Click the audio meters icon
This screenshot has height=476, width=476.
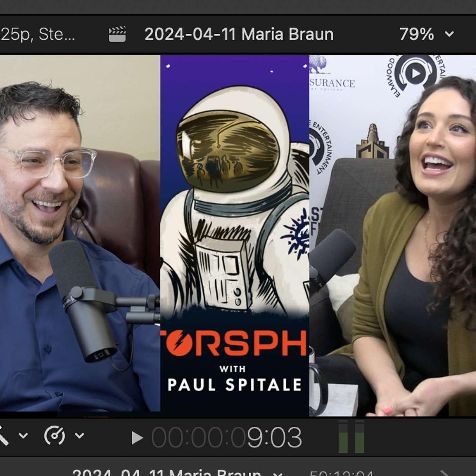click(x=352, y=437)
